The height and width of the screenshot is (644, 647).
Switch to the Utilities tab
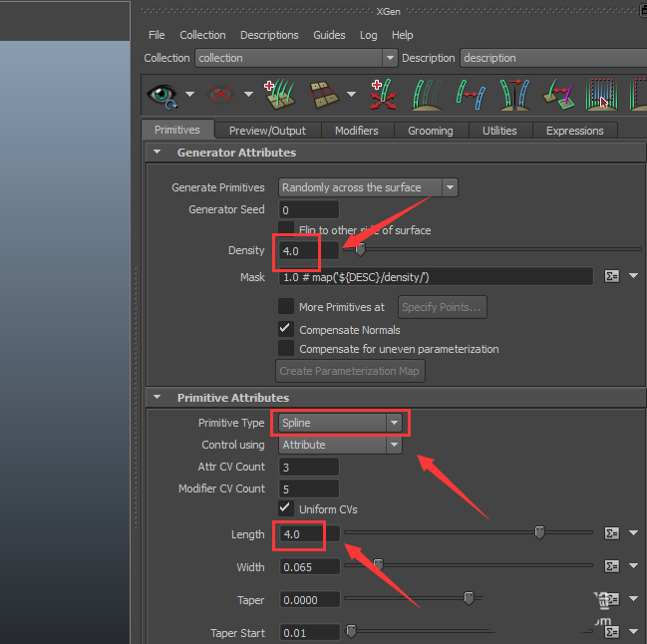coord(499,131)
